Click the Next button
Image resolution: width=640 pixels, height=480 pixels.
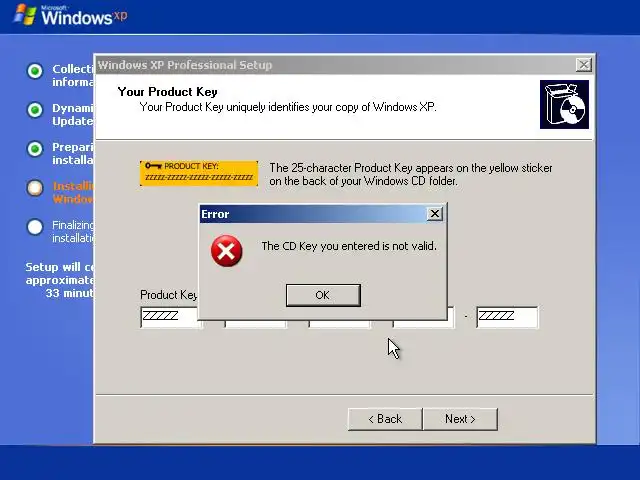tap(460, 419)
